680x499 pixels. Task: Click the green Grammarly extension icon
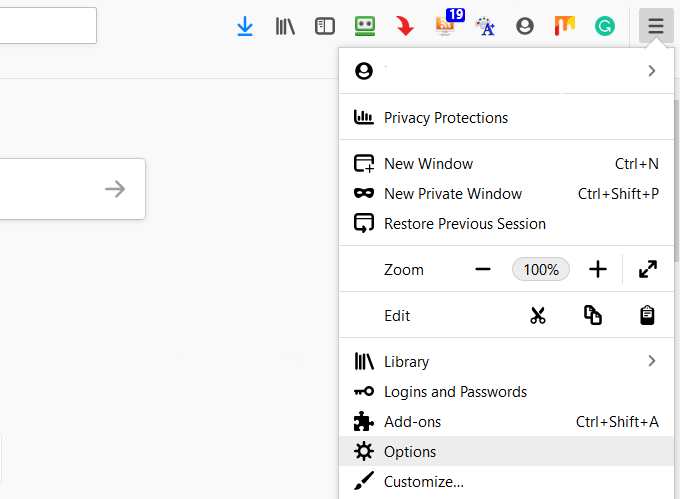click(605, 26)
